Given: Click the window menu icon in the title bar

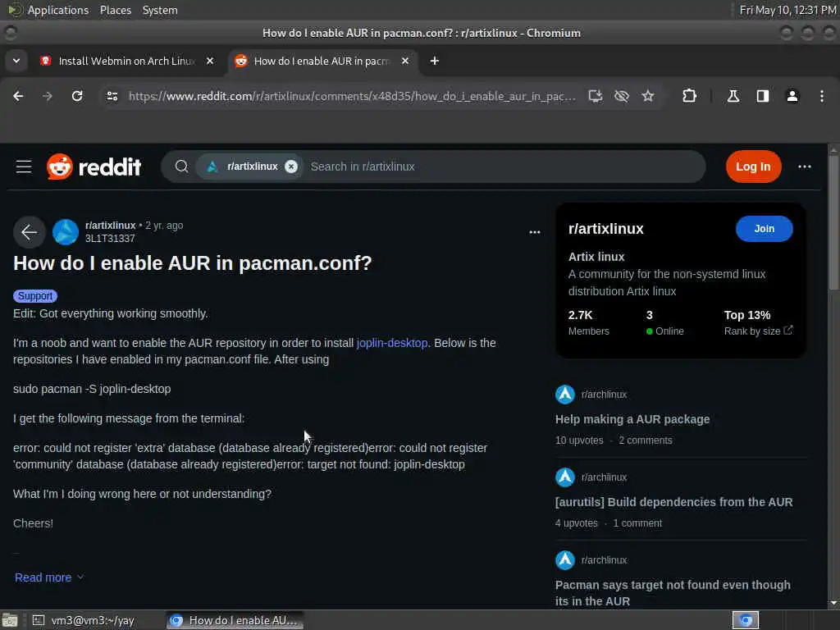Looking at the screenshot, I should tap(10, 33).
